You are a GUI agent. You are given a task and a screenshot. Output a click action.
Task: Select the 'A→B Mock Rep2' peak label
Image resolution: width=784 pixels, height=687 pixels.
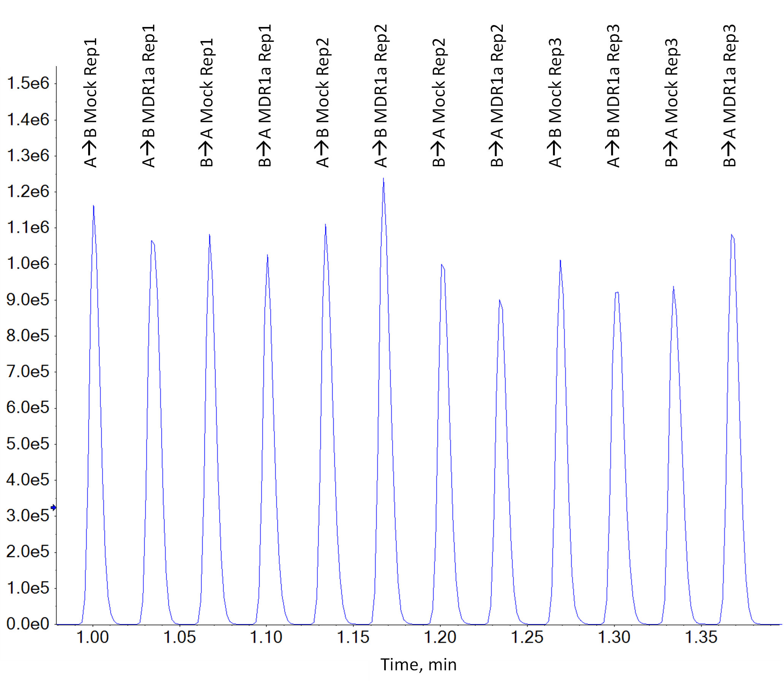[x=323, y=103]
